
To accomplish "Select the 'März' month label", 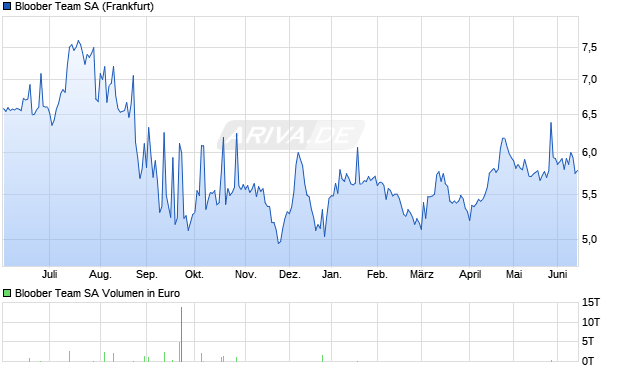I will coord(422,274).
